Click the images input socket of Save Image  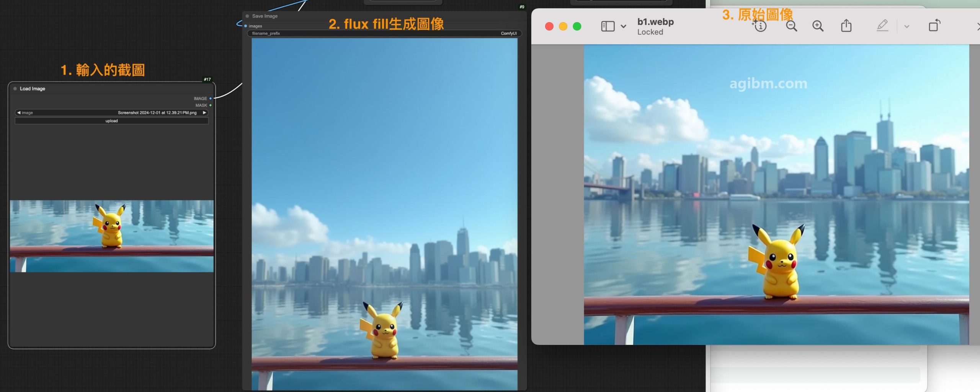(x=245, y=26)
